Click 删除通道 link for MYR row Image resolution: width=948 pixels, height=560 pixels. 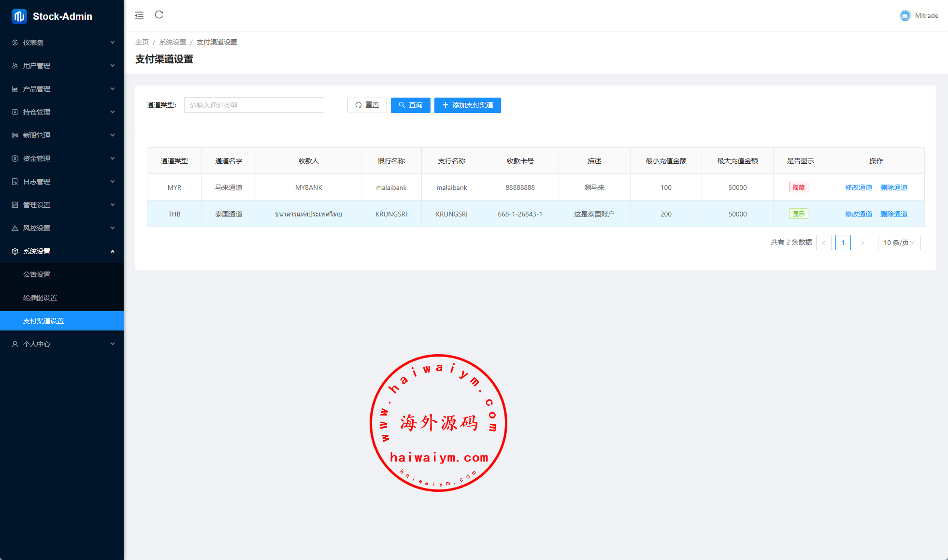click(893, 187)
